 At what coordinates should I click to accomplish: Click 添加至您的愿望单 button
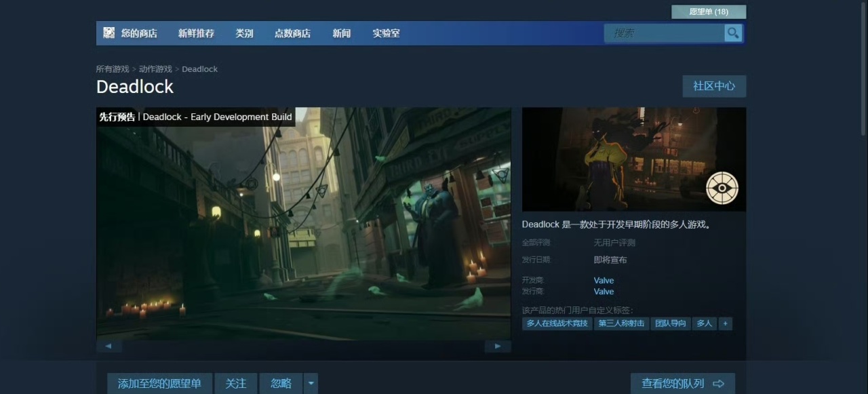coord(159,384)
